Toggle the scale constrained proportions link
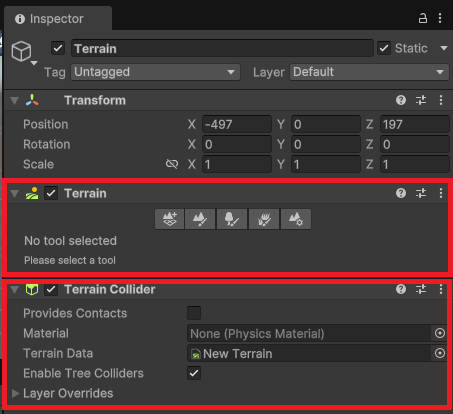 coord(172,164)
